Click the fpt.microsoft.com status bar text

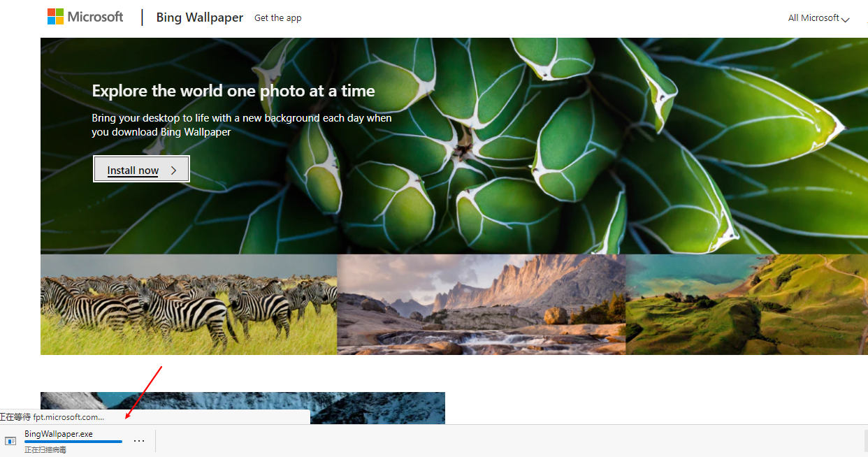pos(52,417)
